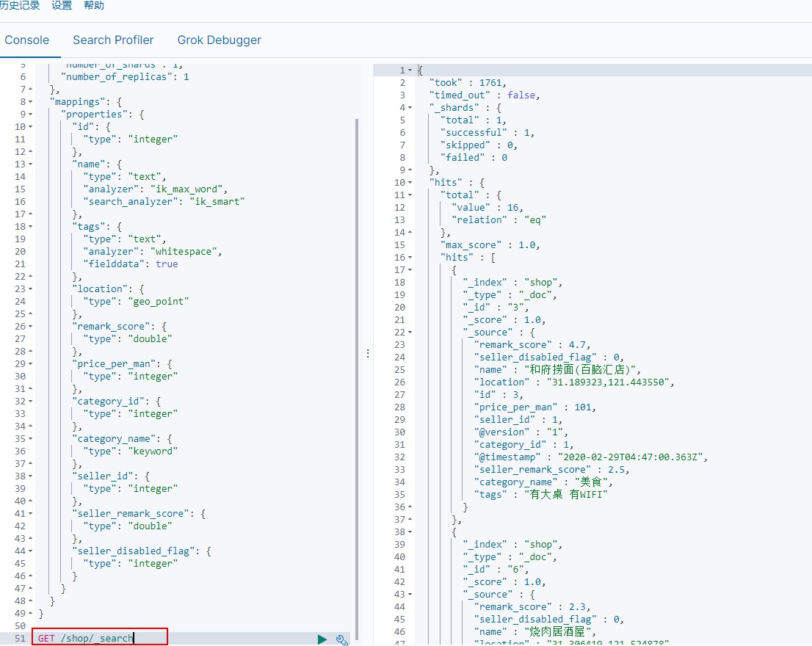Collapse the name field block at line 13
The height and width of the screenshot is (646, 812).
[x=31, y=164]
